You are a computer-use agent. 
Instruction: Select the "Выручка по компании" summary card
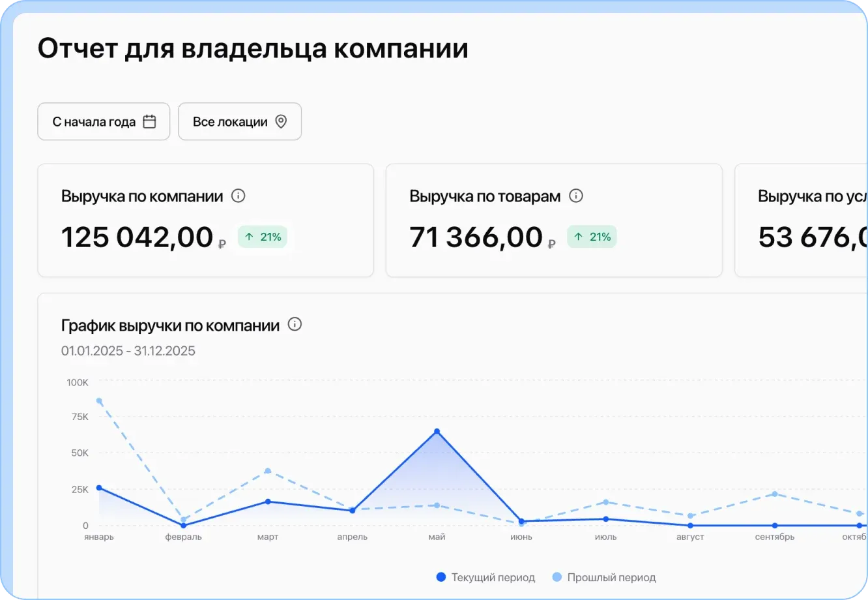click(205, 220)
